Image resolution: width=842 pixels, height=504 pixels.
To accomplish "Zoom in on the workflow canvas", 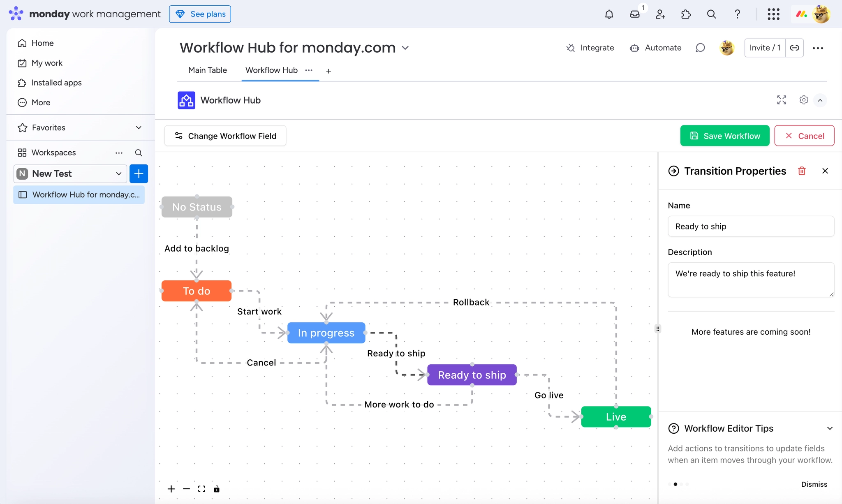I will point(171,489).
